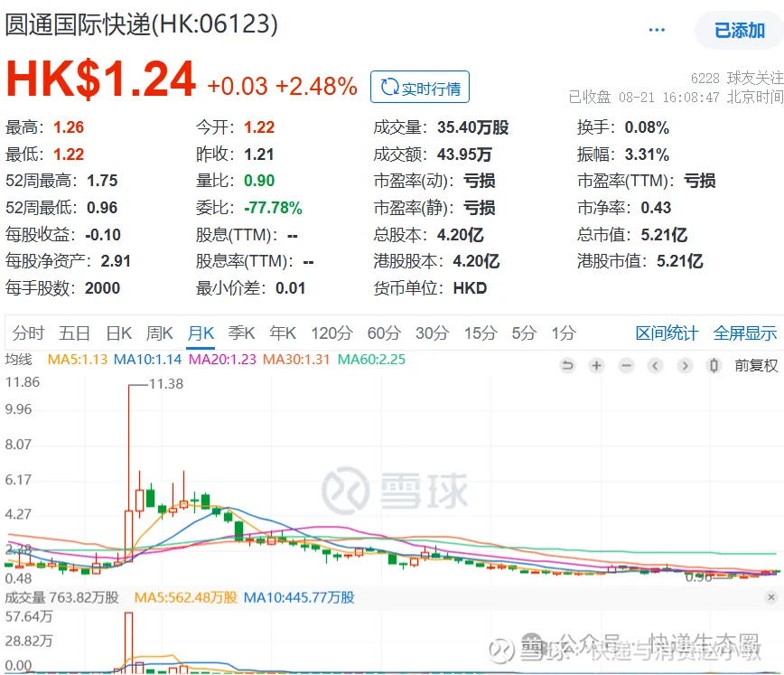
Task: Click the stock title 圆通国际快递(HK:06123)
Action: point(142,24)
